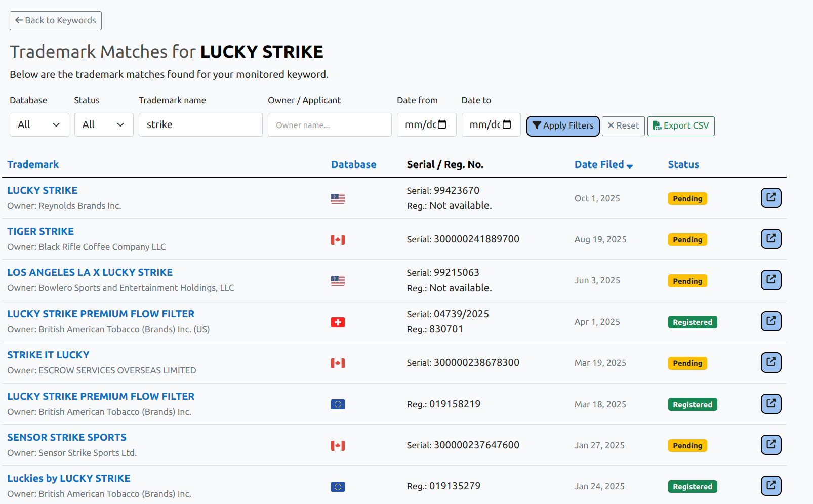Click the Pending badge beside Oct 1, 2025
Image resolution: width=813 pixels, height=504 pixels.
click(x=687, y=198)
